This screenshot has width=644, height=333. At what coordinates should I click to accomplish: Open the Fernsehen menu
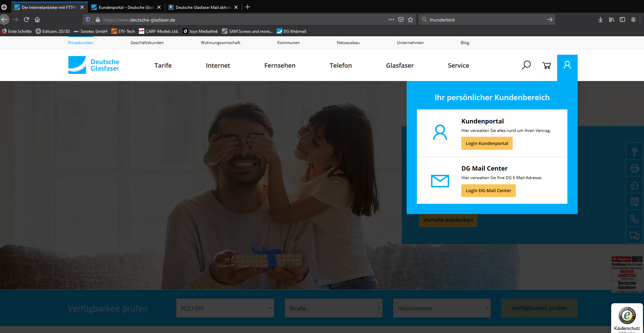pos(280,65)
